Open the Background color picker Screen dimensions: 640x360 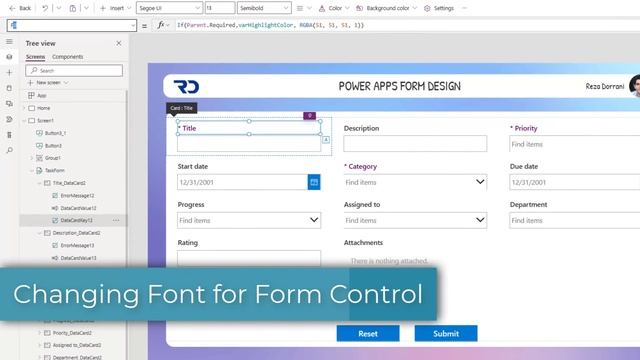[x=387, y=8]
